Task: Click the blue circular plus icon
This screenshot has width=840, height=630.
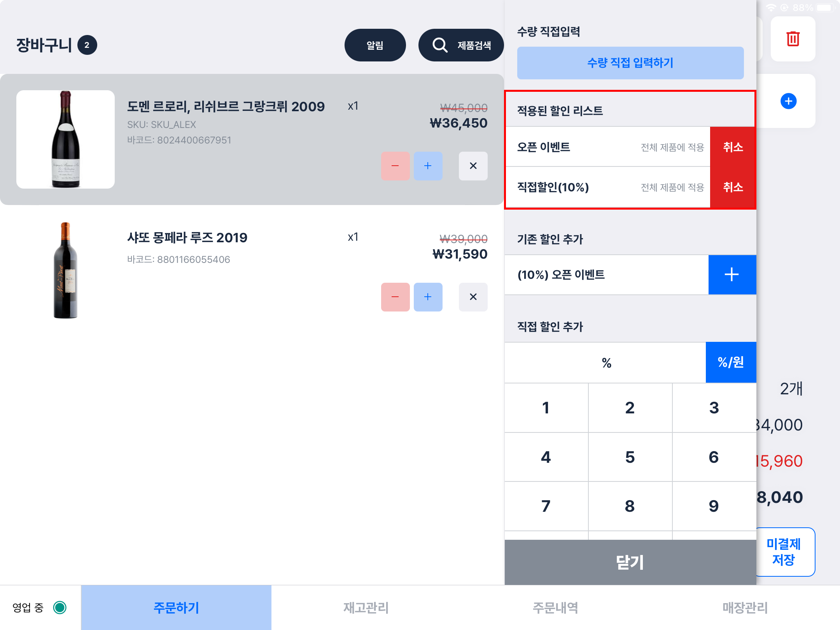Action: coord(788,101)
